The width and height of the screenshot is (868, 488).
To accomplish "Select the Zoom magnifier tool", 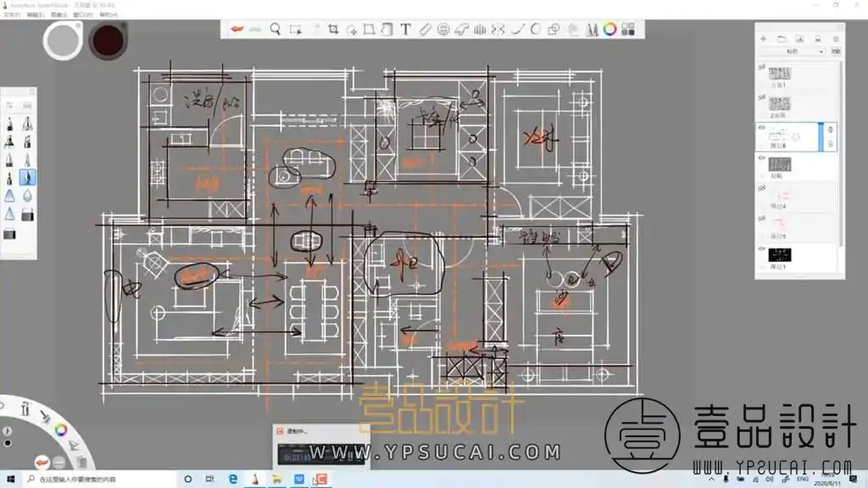I will click(275, 30).
